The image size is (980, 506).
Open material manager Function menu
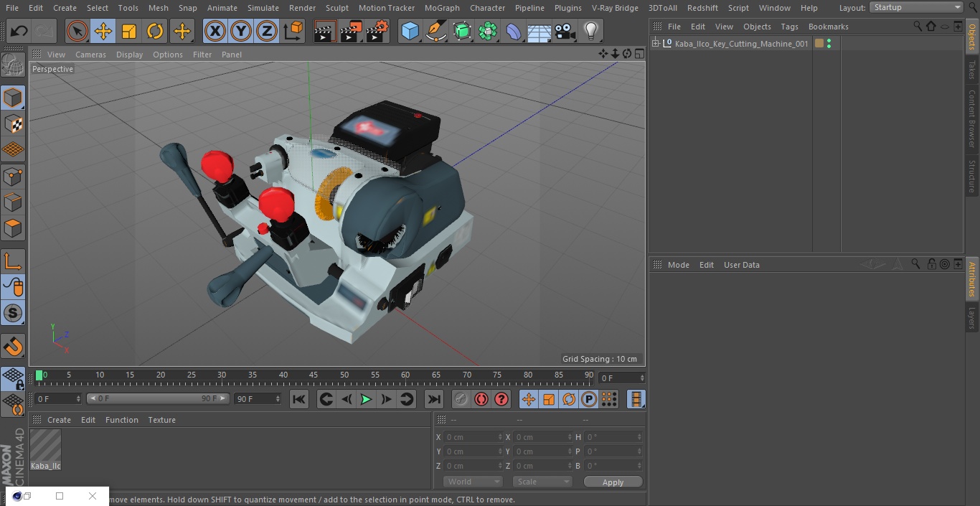click(x=122, y=420)
